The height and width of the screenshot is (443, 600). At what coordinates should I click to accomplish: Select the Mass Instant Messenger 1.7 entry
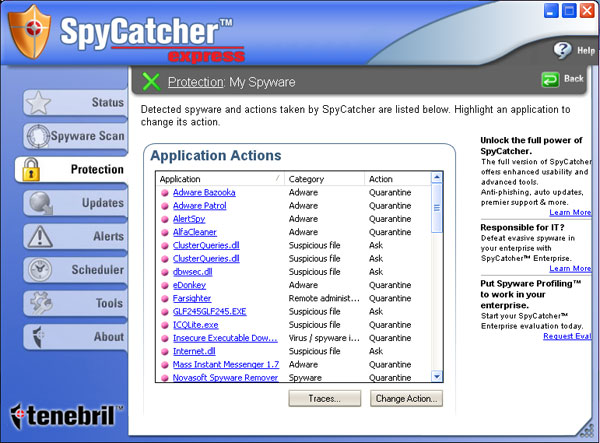(226, 365)
